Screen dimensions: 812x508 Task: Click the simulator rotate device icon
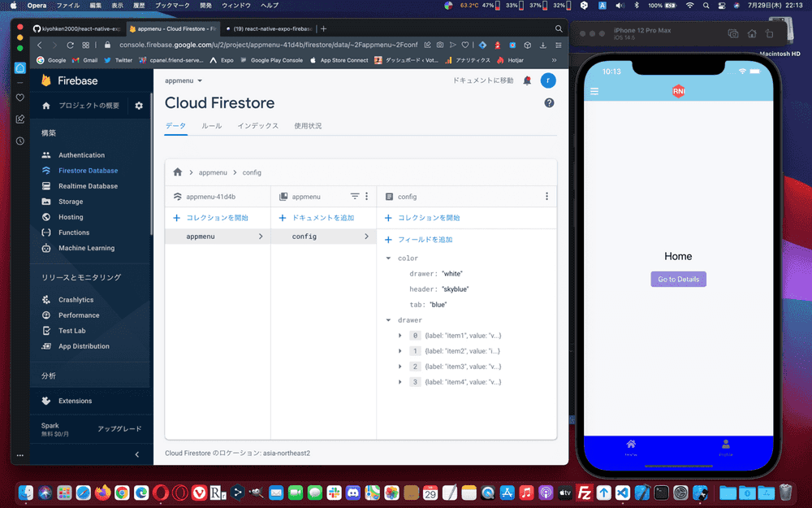(770, 33)
